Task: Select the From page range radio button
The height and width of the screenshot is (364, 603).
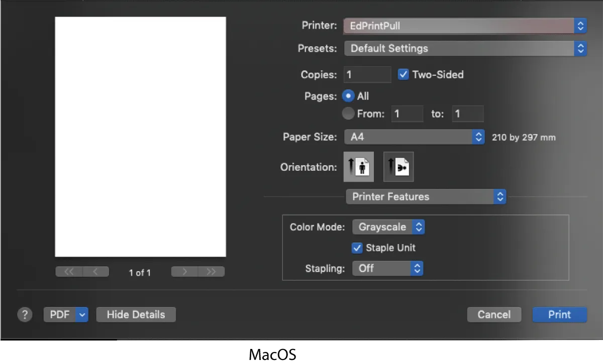Action: click(x=348, y=113)
